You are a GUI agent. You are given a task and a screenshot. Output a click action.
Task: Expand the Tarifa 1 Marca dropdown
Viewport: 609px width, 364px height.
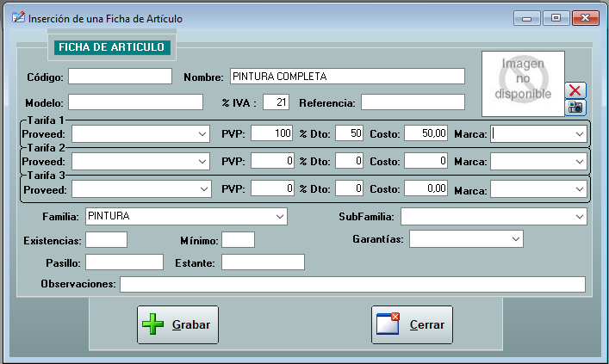[538, 134]
